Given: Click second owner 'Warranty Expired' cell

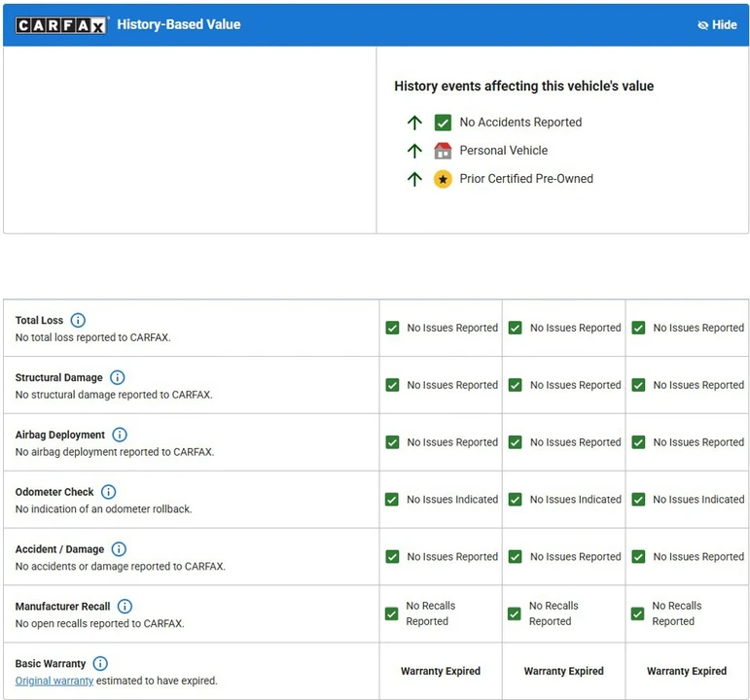Looking at the screenshot, I should 563,671.
